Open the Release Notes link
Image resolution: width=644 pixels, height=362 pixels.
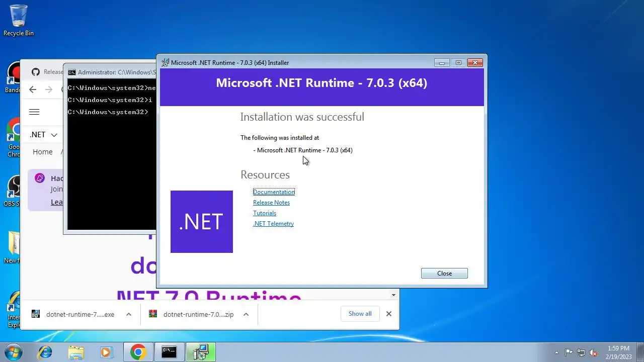click(271, 203)
